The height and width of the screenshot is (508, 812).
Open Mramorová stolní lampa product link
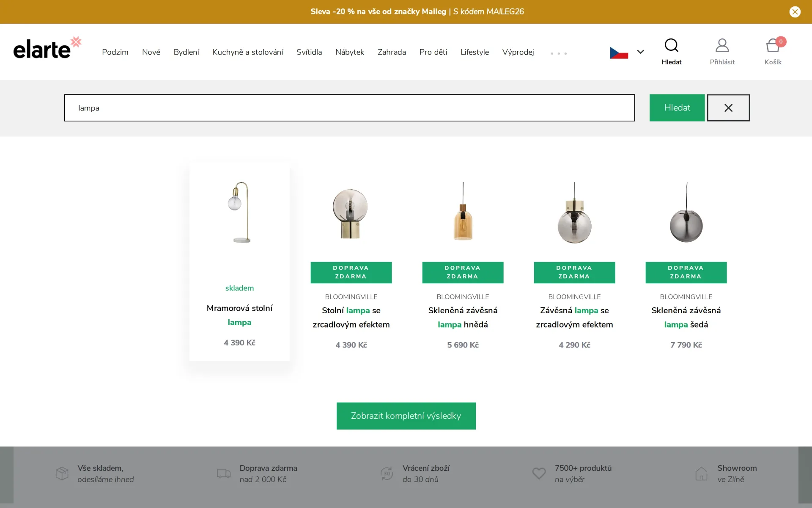(239, 315)
